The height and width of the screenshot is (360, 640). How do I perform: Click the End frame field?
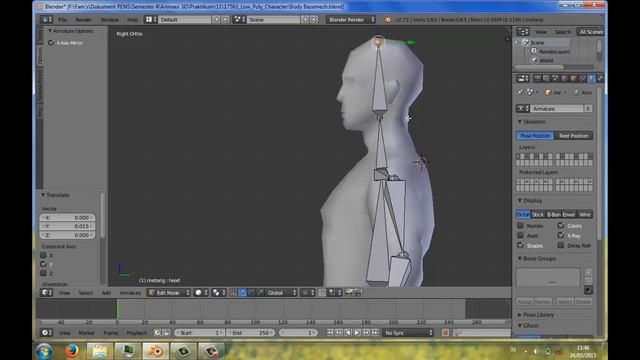[251, 333]
